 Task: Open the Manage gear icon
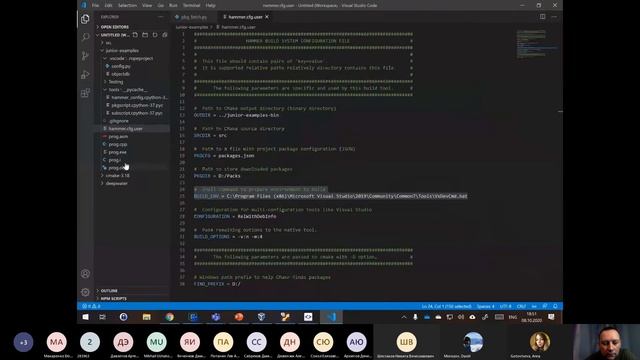click(x=85, y=292)
